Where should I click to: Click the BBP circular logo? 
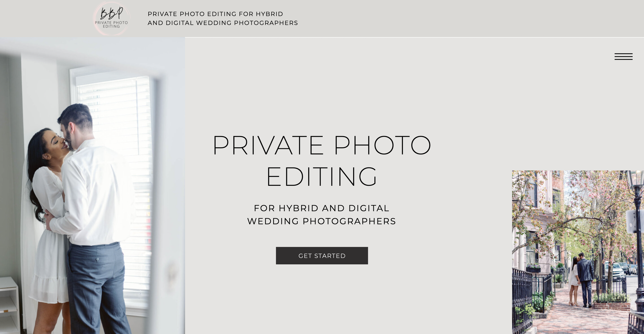[112, 19]
